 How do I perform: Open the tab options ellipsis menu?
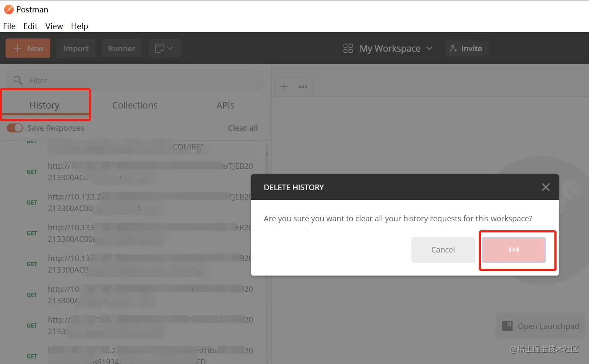(303, 87)
